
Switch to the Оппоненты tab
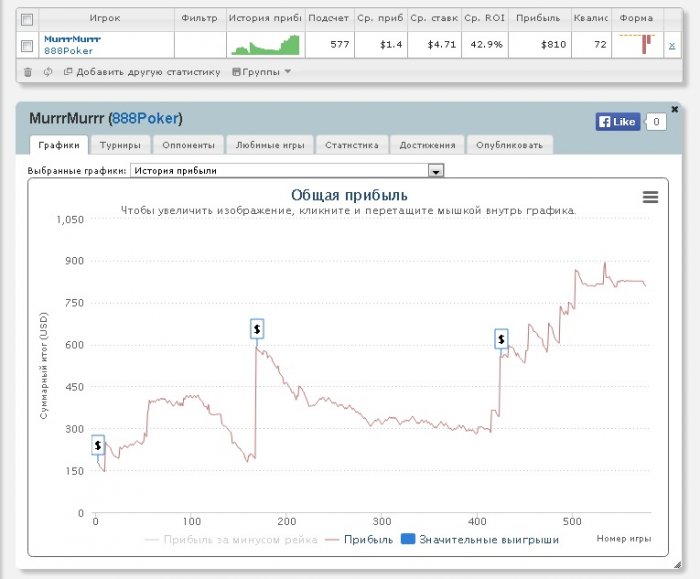point(188,145)
